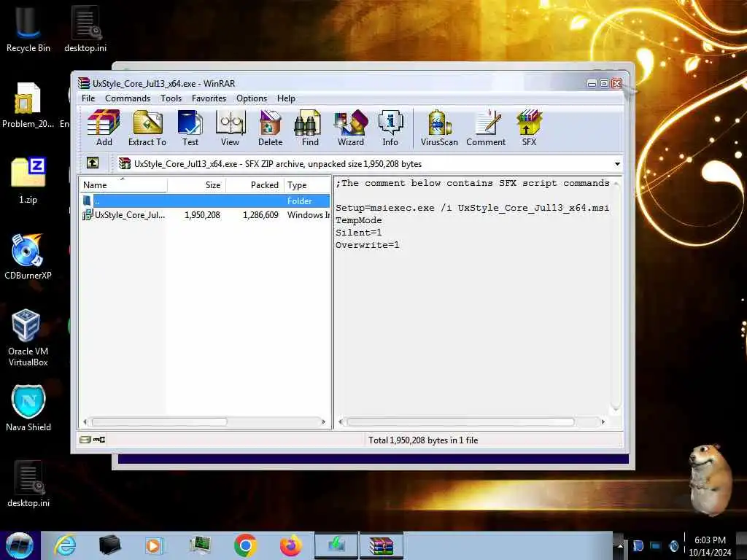Click the comment pane vertical scrollbar
Viewport: 747px width, 560px height.
[x=616, y=295]
